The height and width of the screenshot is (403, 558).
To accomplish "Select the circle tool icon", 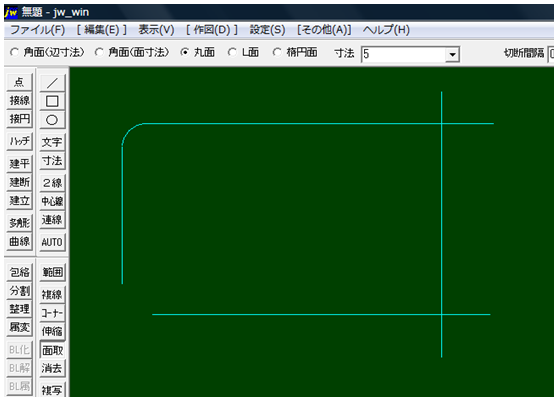I will pos(52,120).
